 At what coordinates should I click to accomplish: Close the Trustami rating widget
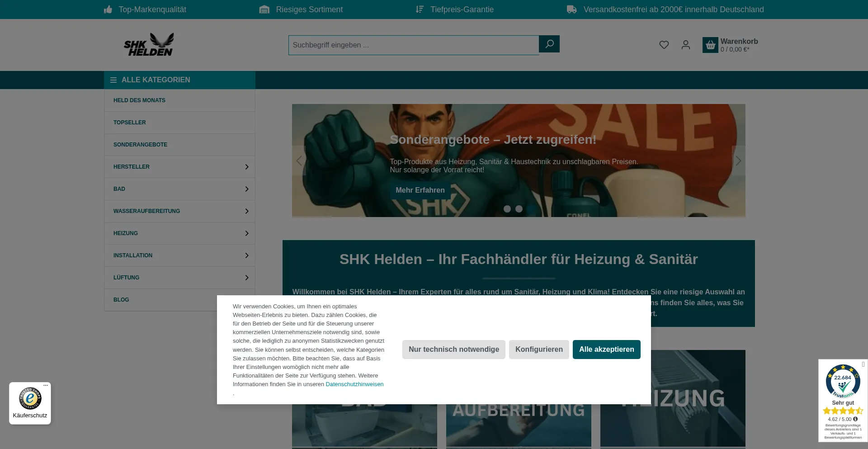863,364
